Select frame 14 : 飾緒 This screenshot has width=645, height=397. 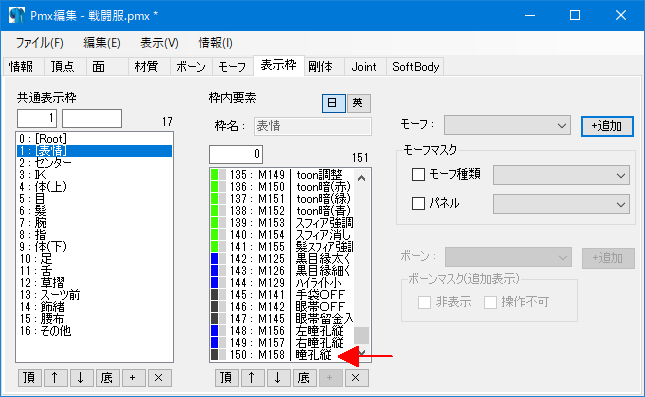click(x=94, y=307)
